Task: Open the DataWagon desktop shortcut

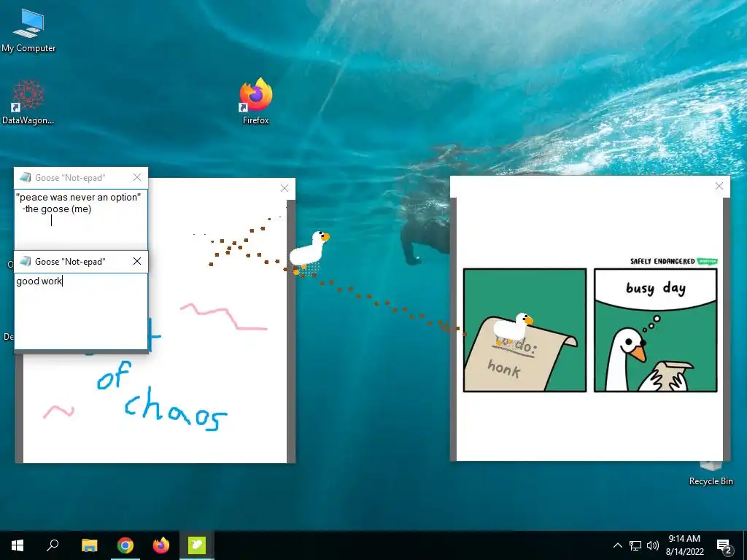Action: [28, 102]
